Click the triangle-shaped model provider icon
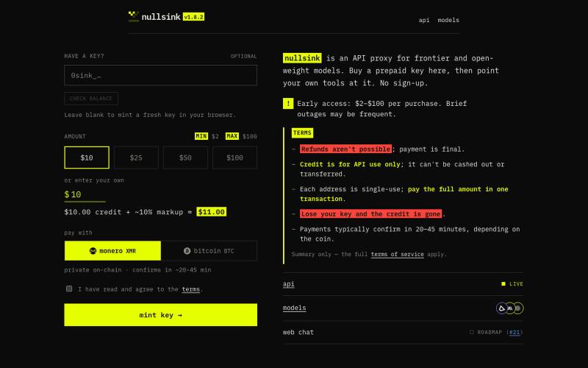The image size is (588, 368). pos(502,308)
